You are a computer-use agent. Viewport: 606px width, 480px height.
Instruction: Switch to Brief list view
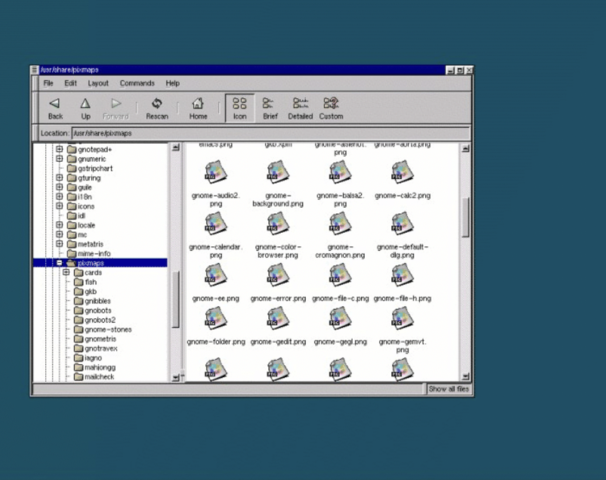(x=270, y=109)
